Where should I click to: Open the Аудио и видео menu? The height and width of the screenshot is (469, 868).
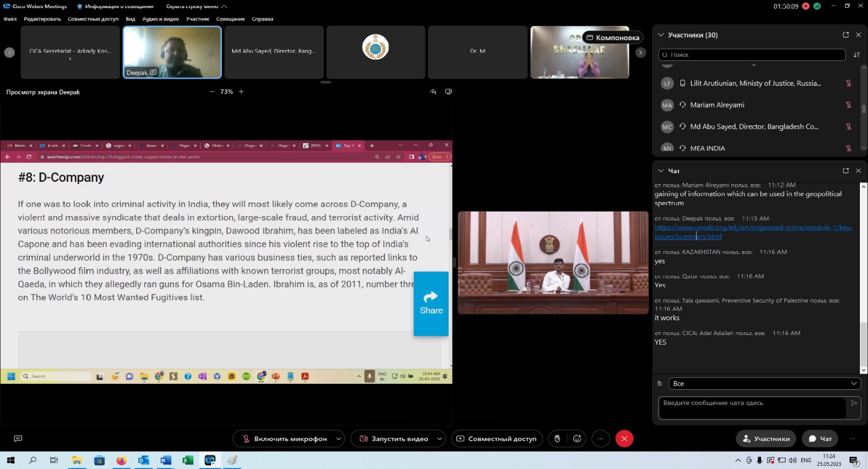[161, 19]
